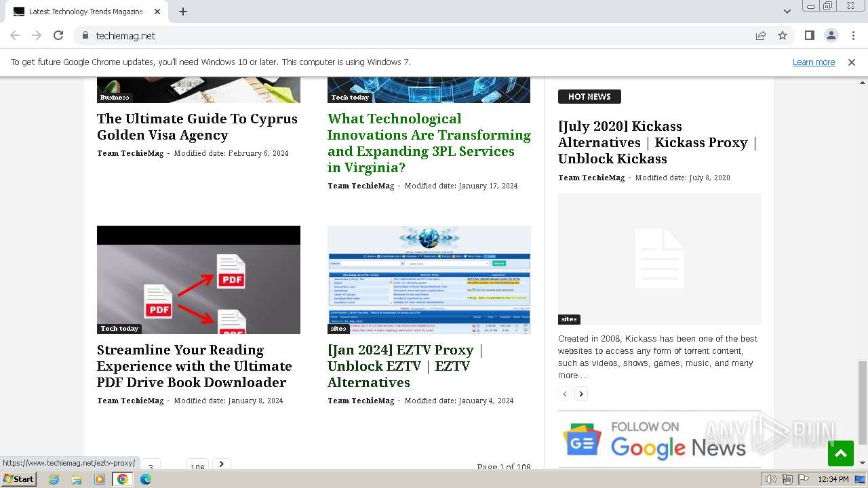
Task: Open Cyprus Golden Visa Agency article
Action: (x=197, y=127)
